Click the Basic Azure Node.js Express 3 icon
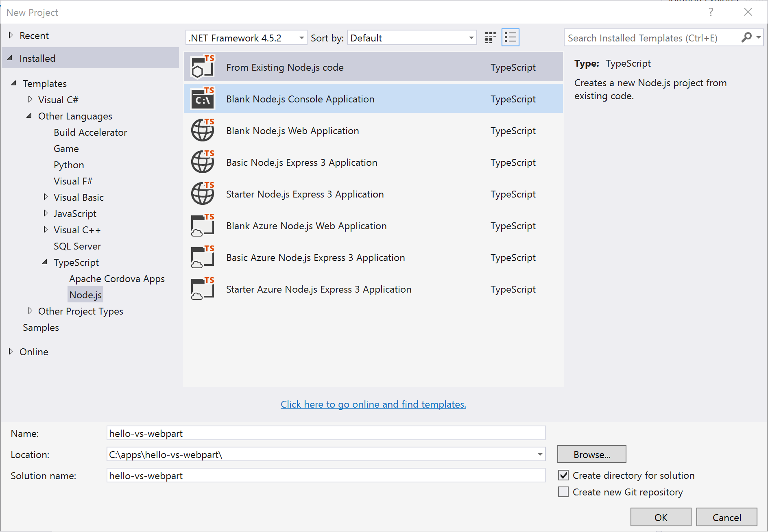Viewport: 768px width, 532px height. (203, 257)
